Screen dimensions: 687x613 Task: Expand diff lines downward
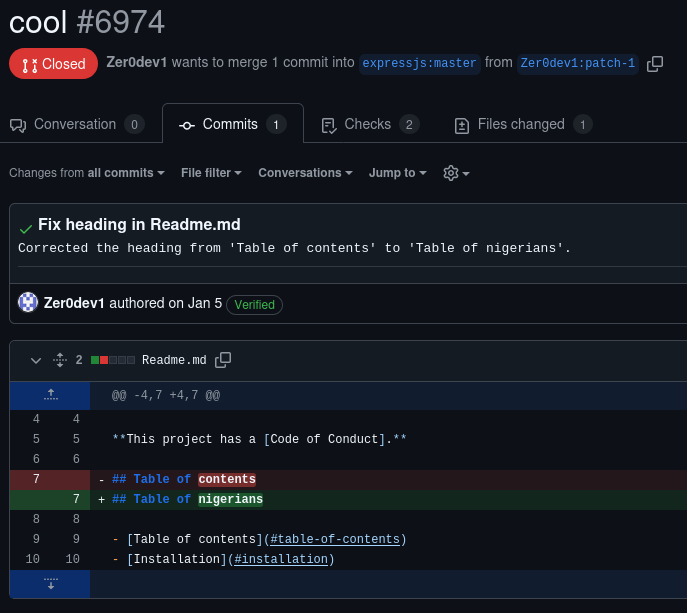click(50, 584)
